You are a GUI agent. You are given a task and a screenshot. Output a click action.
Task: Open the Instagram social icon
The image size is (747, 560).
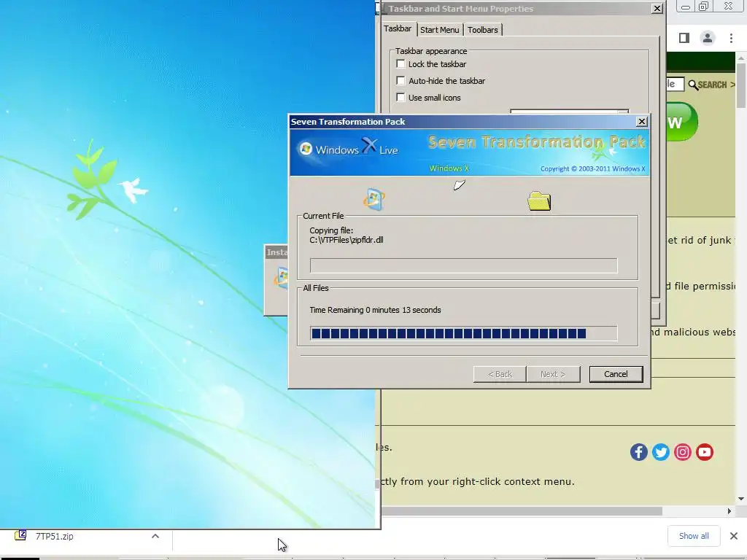683,452
